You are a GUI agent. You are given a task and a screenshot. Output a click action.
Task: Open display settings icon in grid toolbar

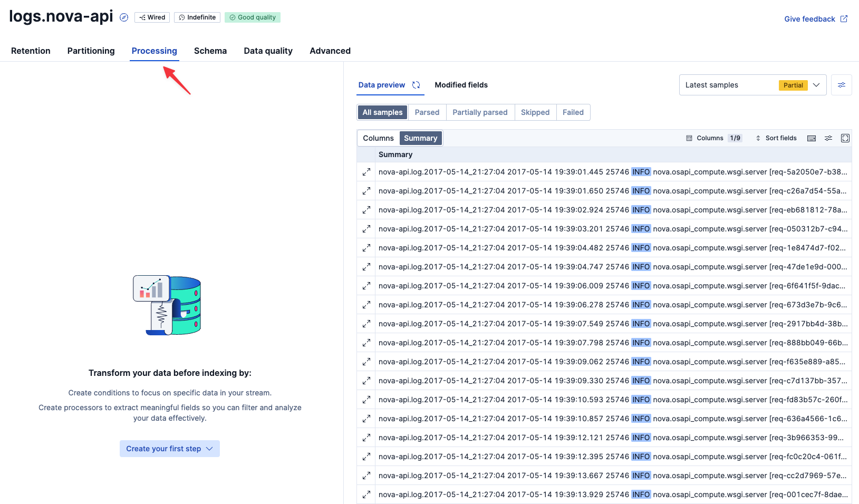point(828,138)
